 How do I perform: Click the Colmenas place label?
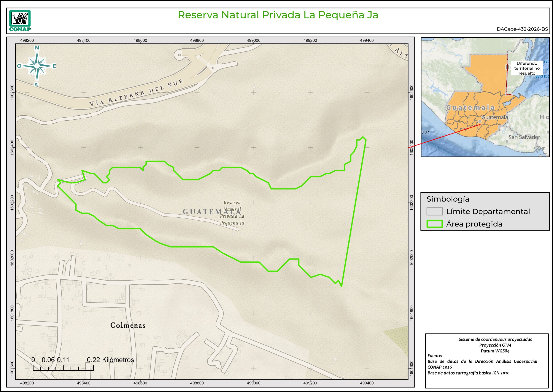click(x=128, y=325)
